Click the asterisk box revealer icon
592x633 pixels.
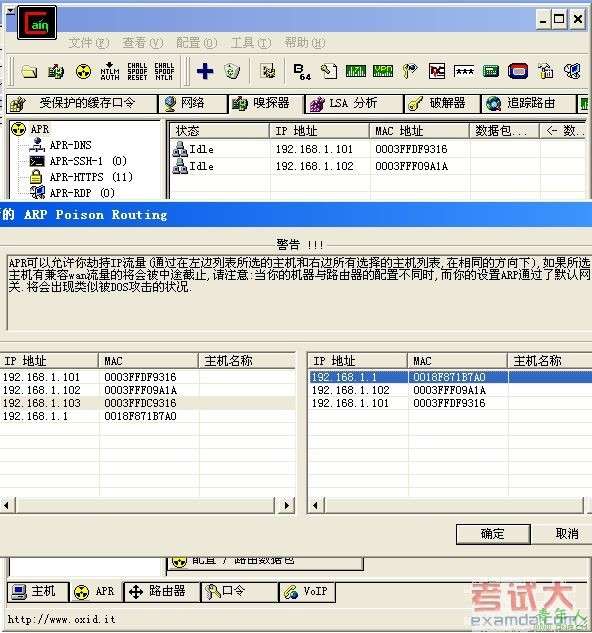[x=464, y=71]
